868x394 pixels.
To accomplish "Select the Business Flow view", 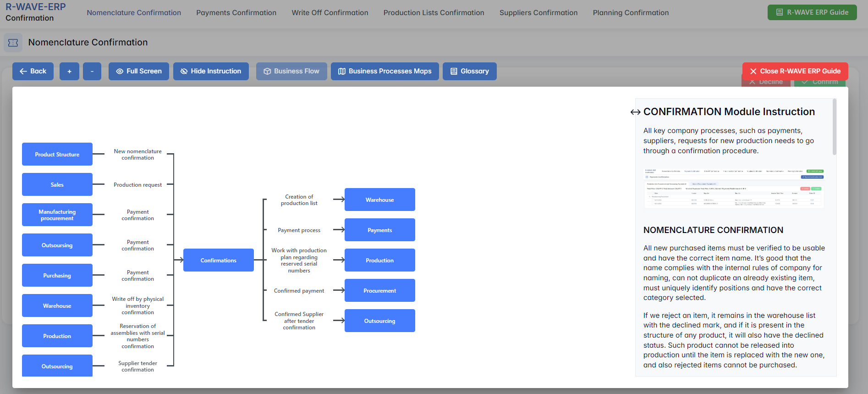I will point(291,72).
